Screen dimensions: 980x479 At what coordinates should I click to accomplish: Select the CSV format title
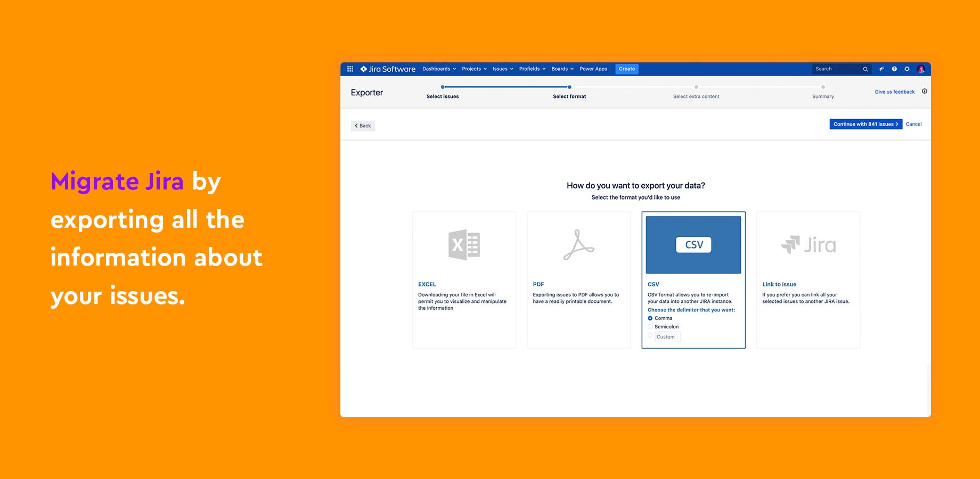click(x=654, y=284)
